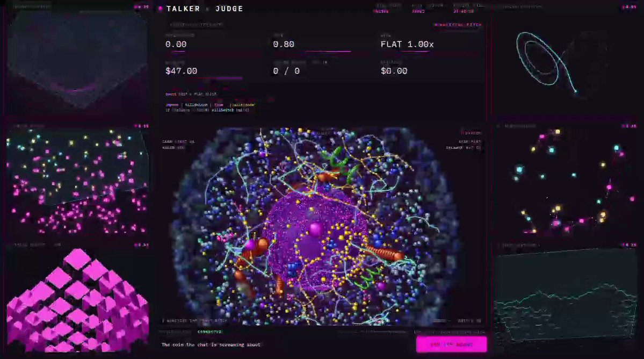Open the pink scatter dots panel
This screenshot has width=644, height=359.
[77, 182]
